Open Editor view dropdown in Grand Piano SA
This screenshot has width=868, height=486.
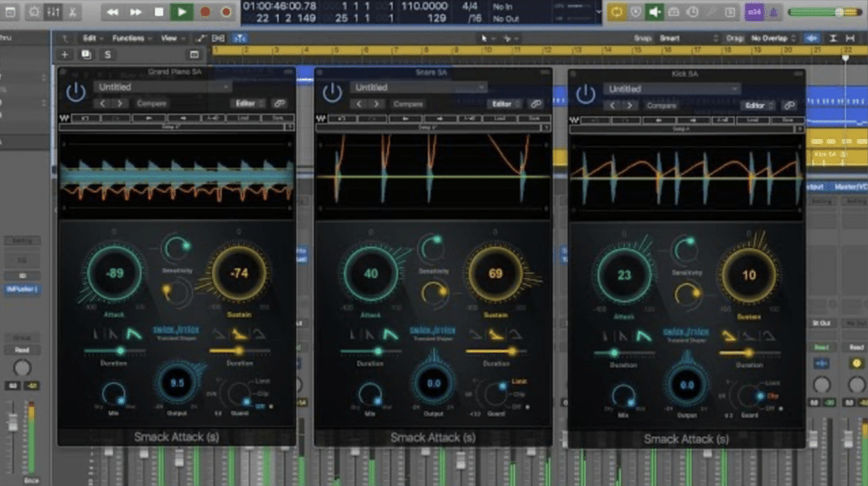tap(248, 103)
